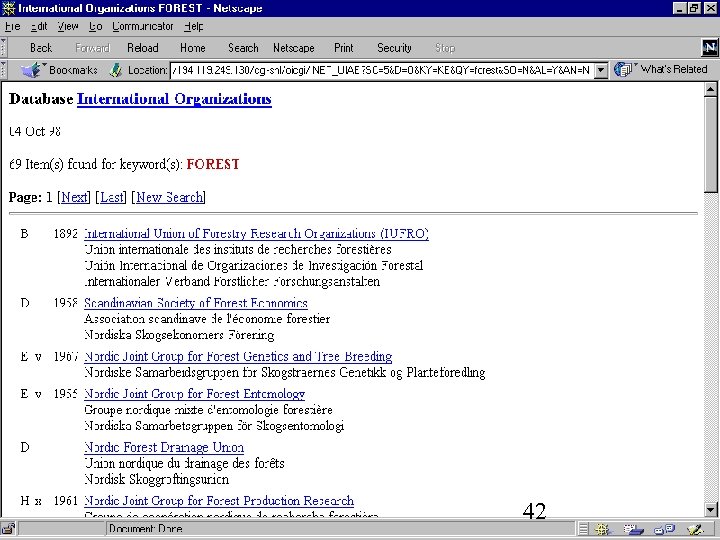Click 'Internationaler Verband Forstlicher Forschungsanstalten' text
Screen dimensions: 720x540
click(x=232, y=281)
